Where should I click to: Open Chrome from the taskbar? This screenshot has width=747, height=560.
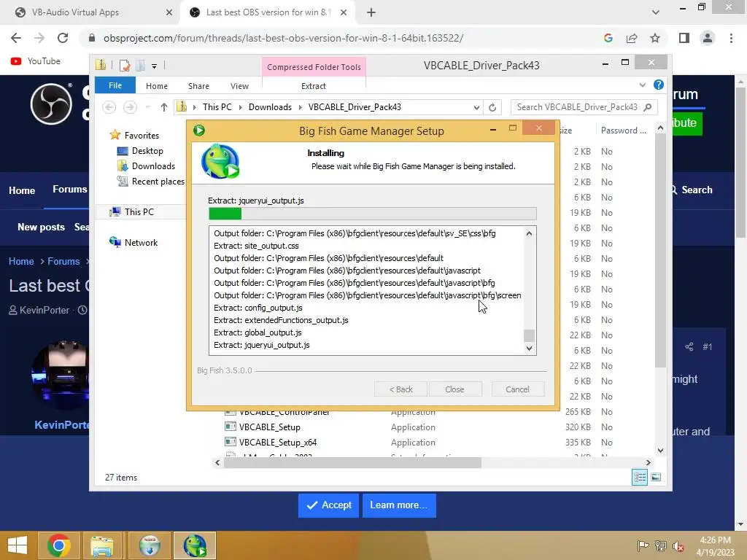pos(59,545)
